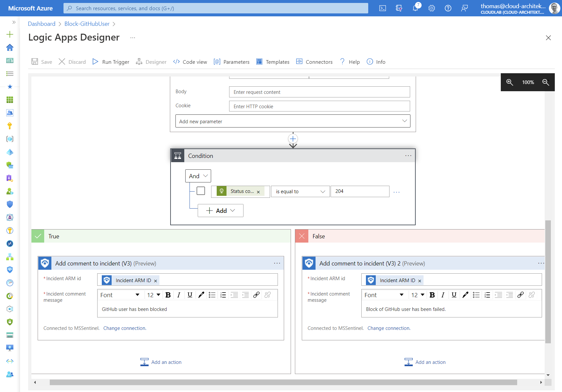Apply bulleted list in True branch editor
Viewport: 562px width, 392px height.
click(212, 295)
